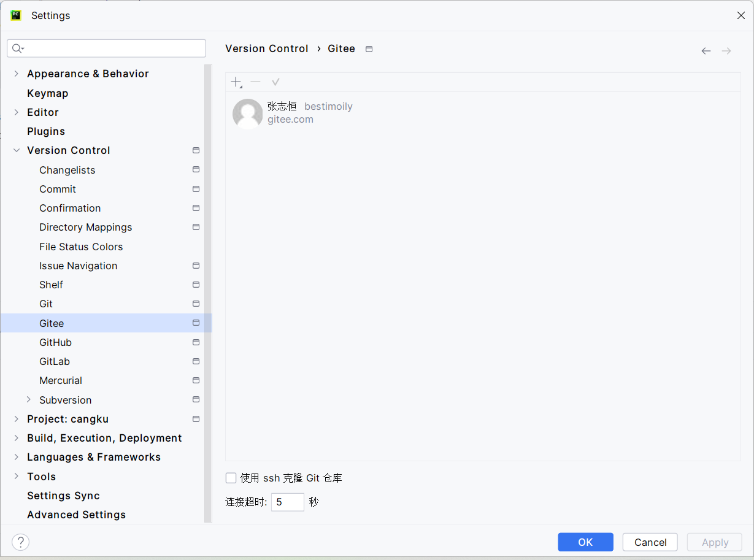Expand the Appearance & Behavior section
This screenshot has width=754, height=560.
click(x=16, y=74)
